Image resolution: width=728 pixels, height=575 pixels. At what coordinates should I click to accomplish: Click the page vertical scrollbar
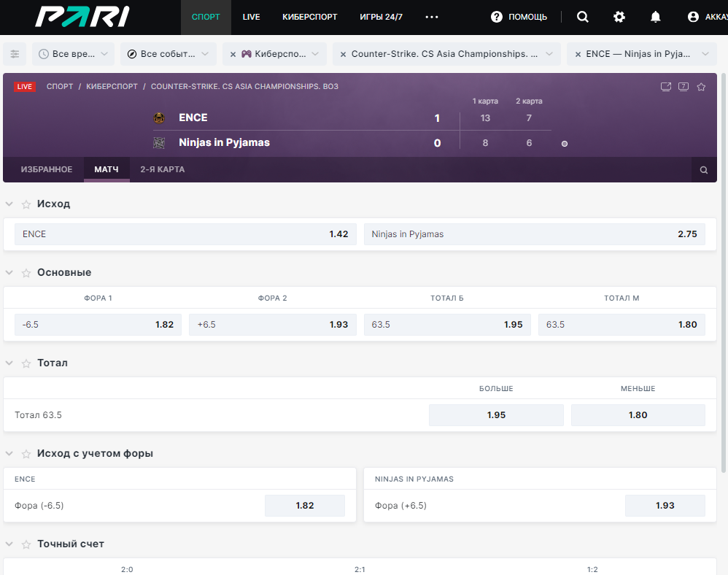coord(724,274)
